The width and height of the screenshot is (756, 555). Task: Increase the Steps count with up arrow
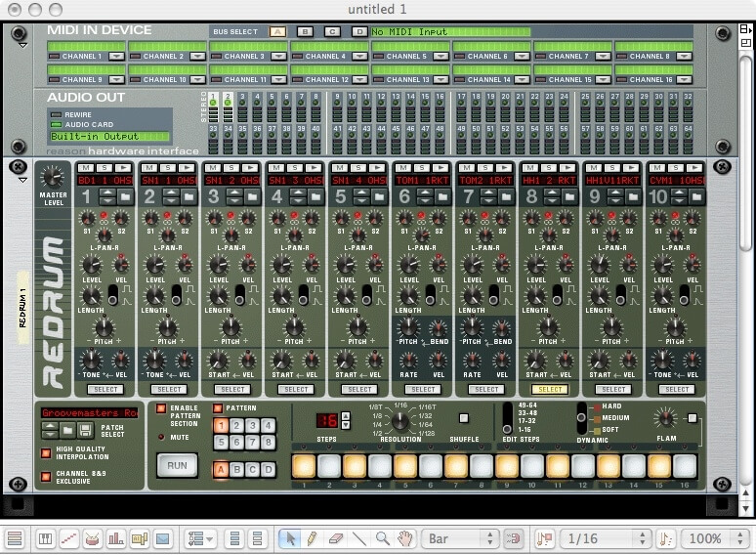(x=346, y=415)
